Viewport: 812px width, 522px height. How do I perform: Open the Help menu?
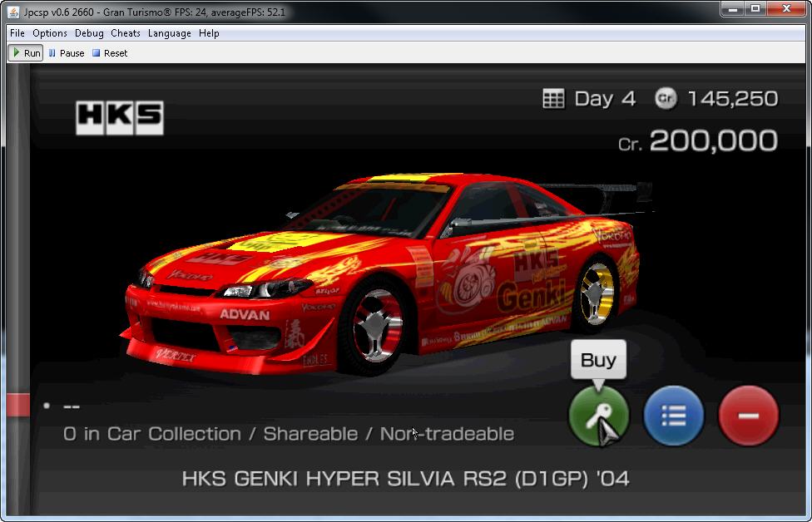(210, 33)
